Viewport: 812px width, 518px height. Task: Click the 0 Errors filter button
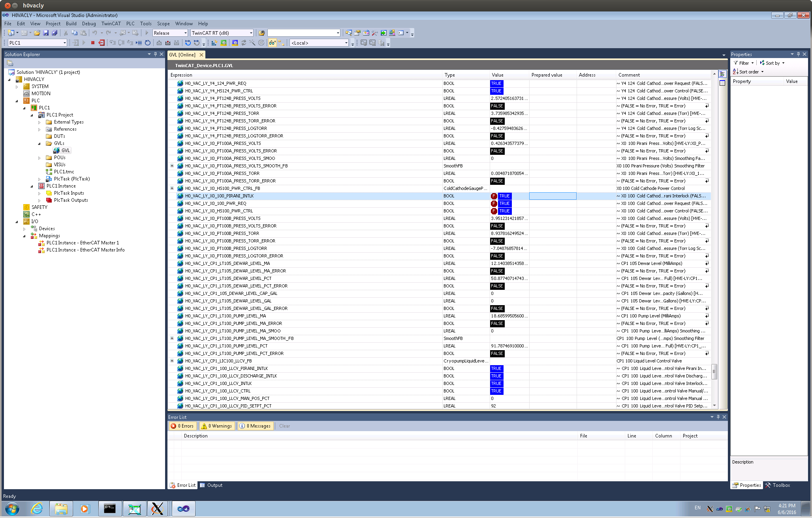(182, 426)
